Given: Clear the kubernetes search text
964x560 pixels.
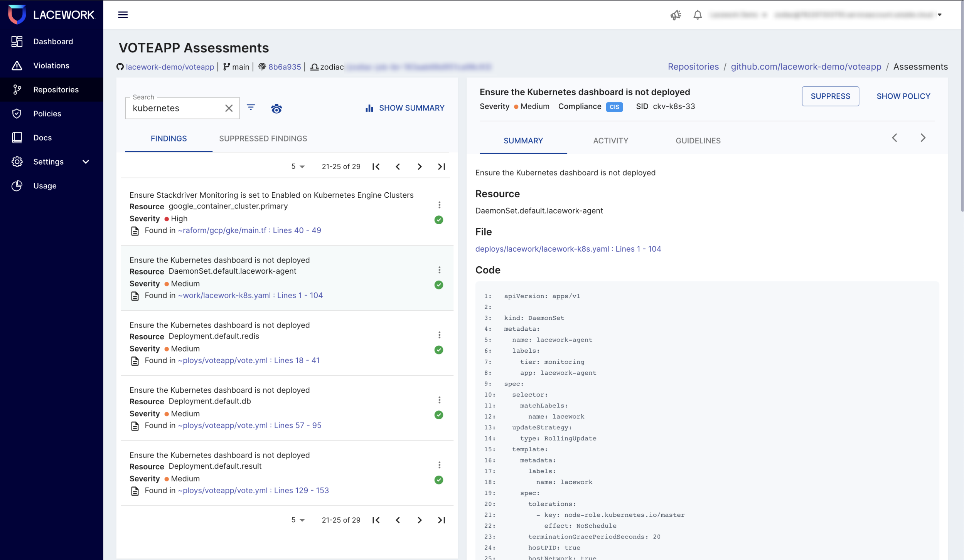Looking at the screenshot, I should (229, 108).
